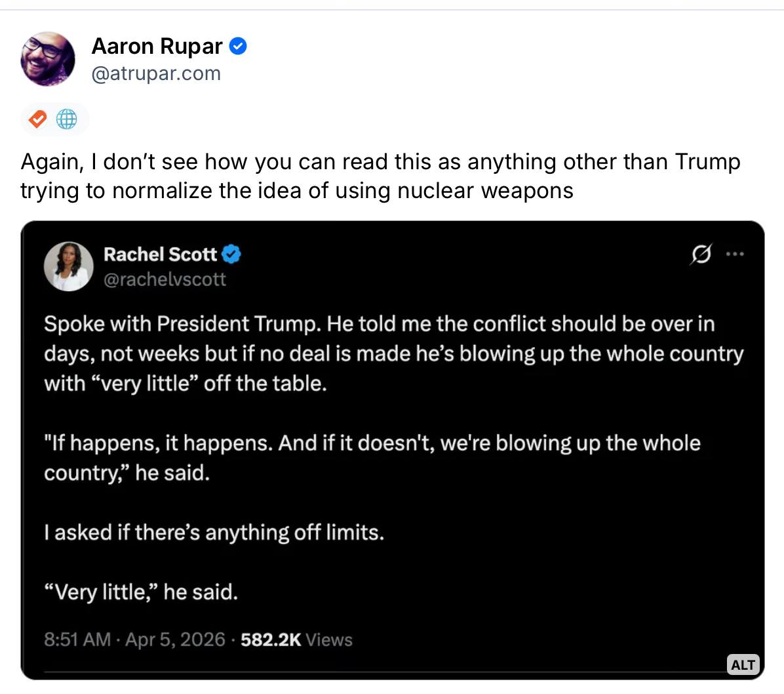Open the three-dot more options menu

coord(735,254)
